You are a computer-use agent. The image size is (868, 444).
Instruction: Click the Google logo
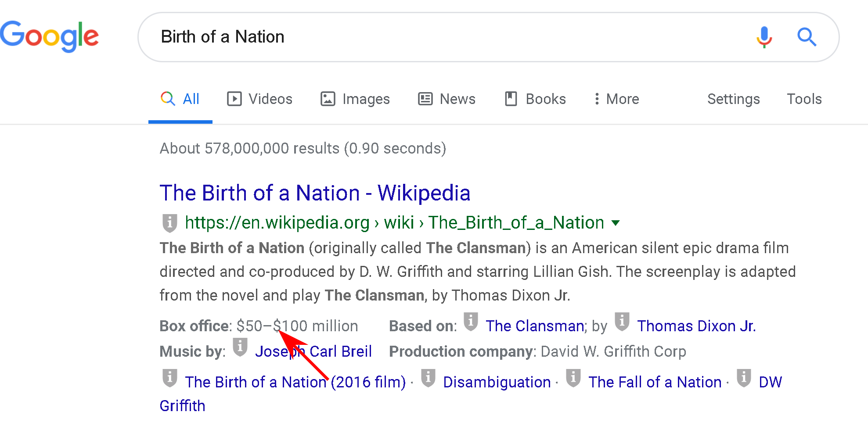[x=49, y=36]
